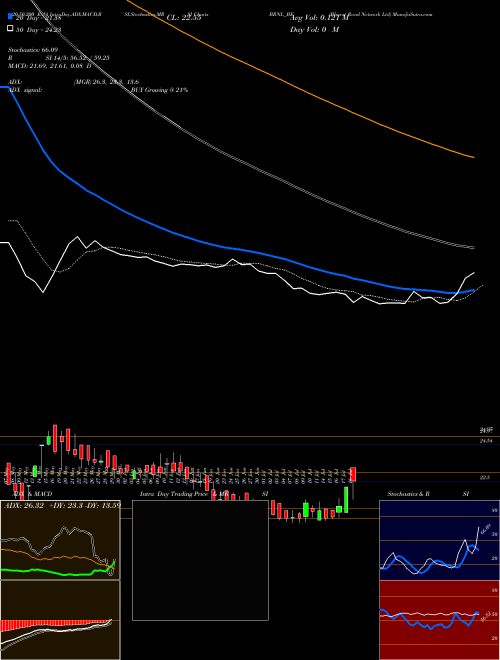The width and height of the screenshot is (500, 660).
Task: Click the white 50 Day legend square
Action: coord(10,29)
